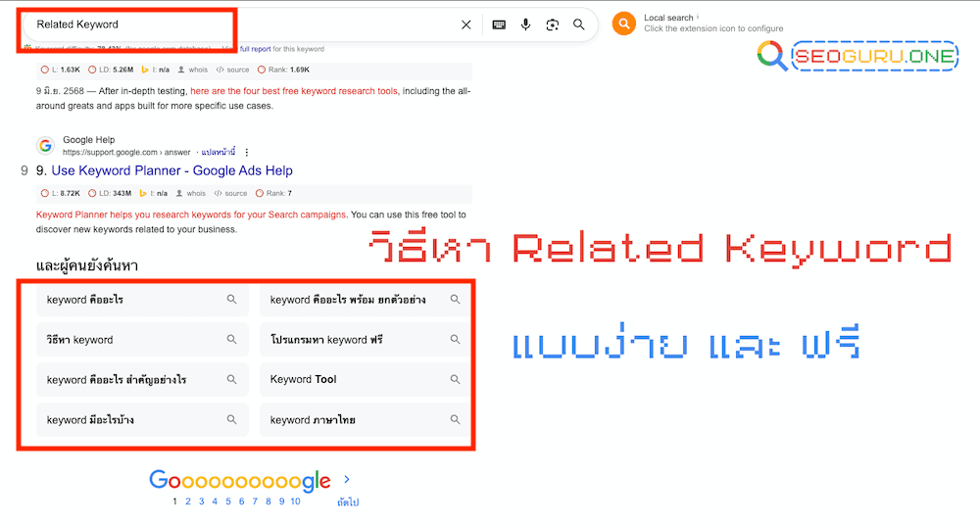Go to results page 9
This screenshot has width=980, height=524.
(282, 501)
